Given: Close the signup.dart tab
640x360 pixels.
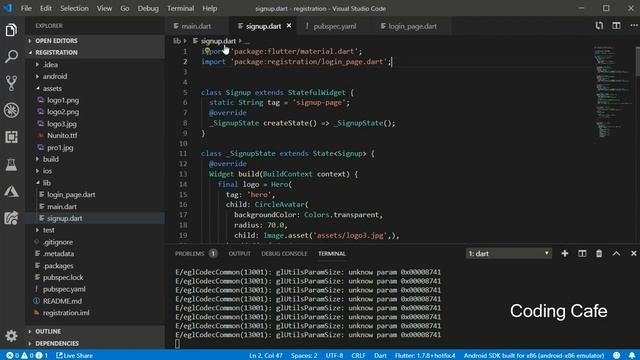Looking at the screenshot, I should [289, 26].
